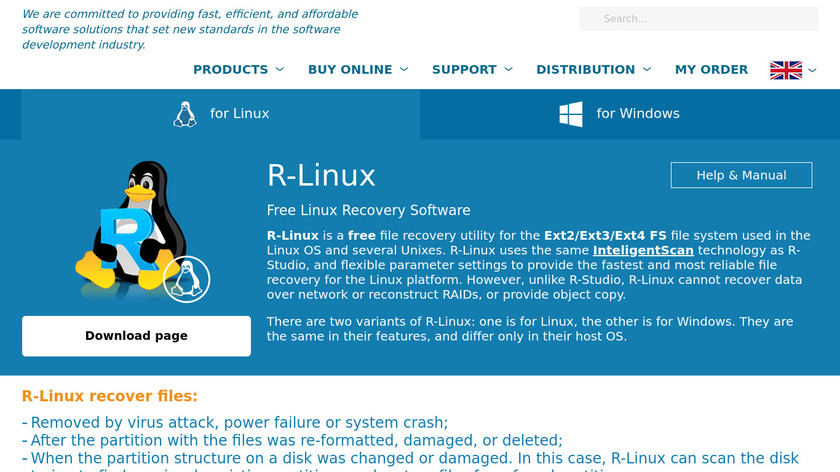Expand the DISTRIBUTION menu chevron
Viewport: 840px width, 472px height.
point(647,69)
